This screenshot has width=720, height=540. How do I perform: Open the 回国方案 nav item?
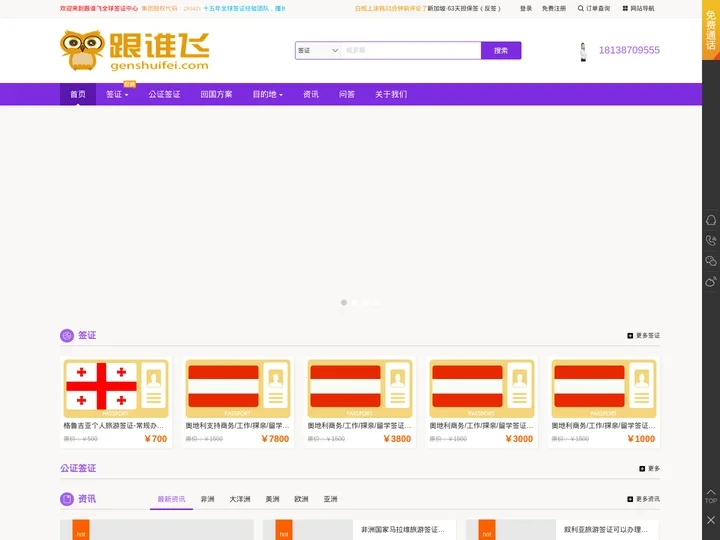pos(216,94)
